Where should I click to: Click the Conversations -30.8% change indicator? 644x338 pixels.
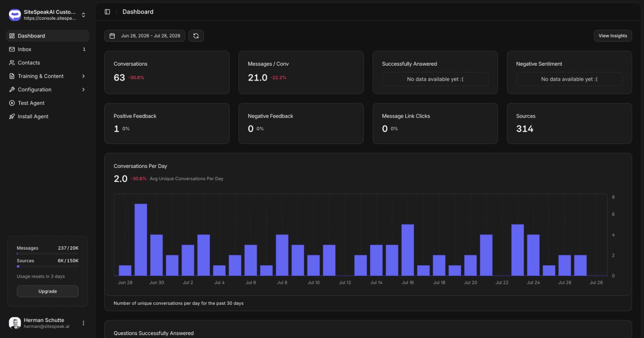tap(136, 78)
